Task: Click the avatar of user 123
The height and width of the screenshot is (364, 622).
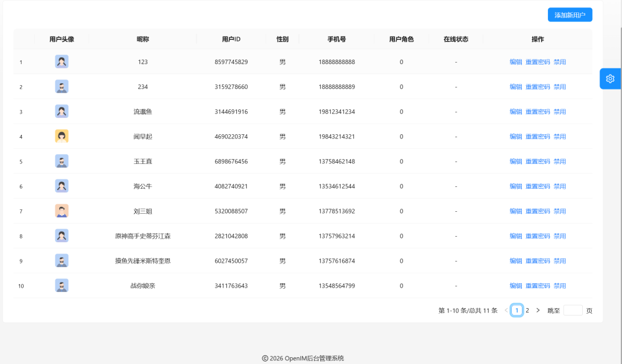Action: coord(62,61)
